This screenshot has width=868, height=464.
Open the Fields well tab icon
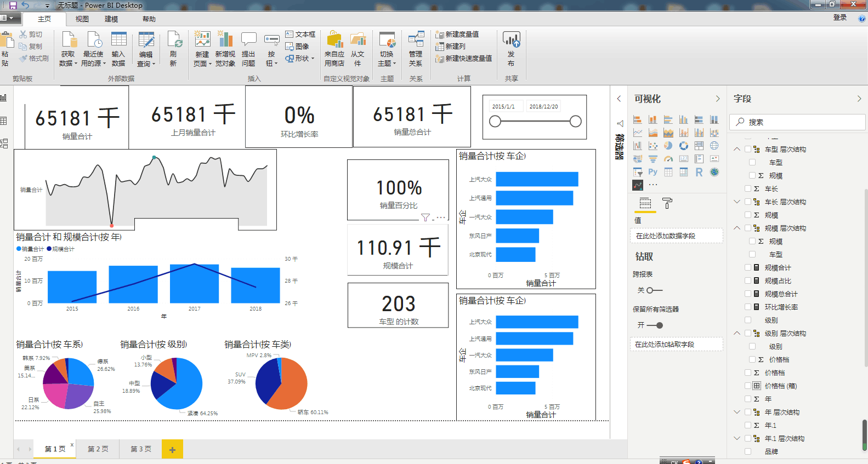[x=645, y=204]
